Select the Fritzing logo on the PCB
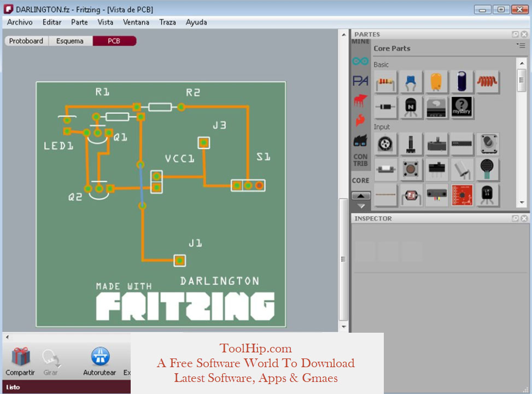 (x=185, y=306)
